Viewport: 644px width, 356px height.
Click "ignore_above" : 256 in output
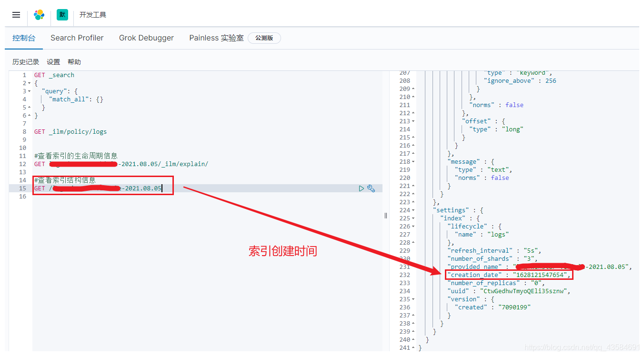tap(520, 81)
